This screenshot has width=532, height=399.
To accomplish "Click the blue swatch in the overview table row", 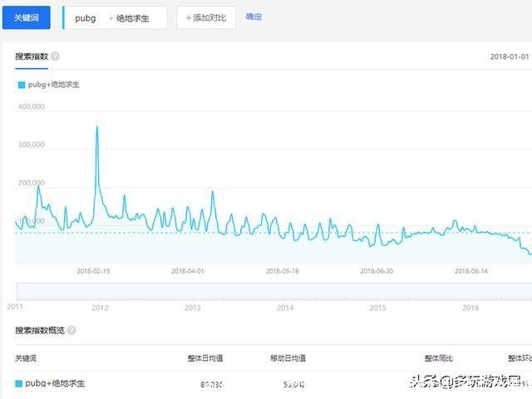I will (x=19, y=384).
